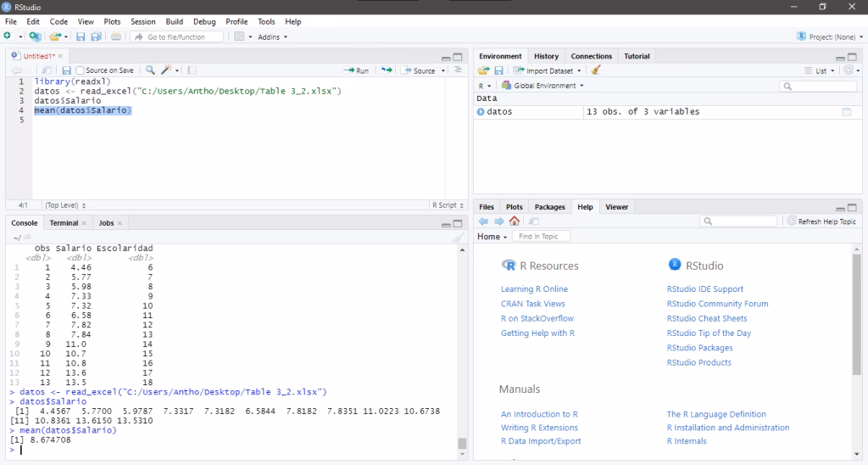Open the workspace panes layout icon
The image size is (868, 465).
[x=239, y=36]
